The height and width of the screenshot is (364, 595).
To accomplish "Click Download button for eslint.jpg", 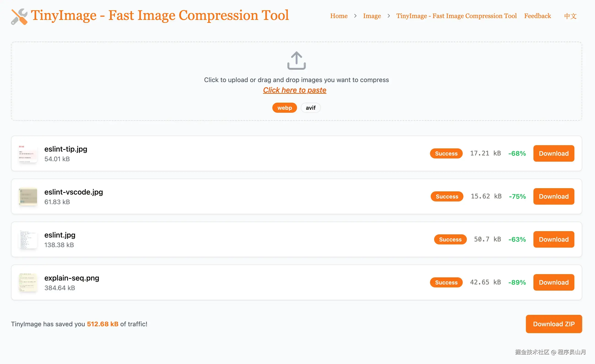I will point(553,239).
